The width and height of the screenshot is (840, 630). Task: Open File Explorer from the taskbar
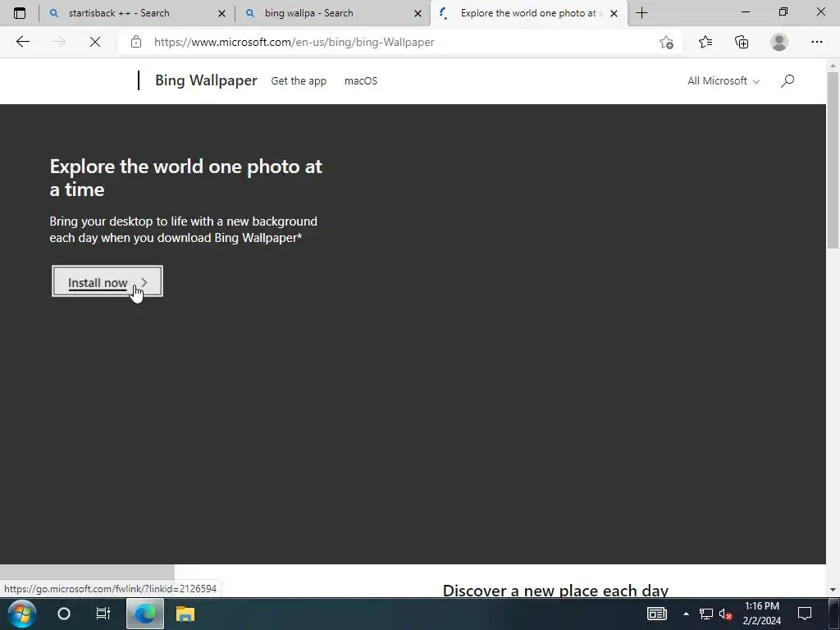(x=185, y=614)
